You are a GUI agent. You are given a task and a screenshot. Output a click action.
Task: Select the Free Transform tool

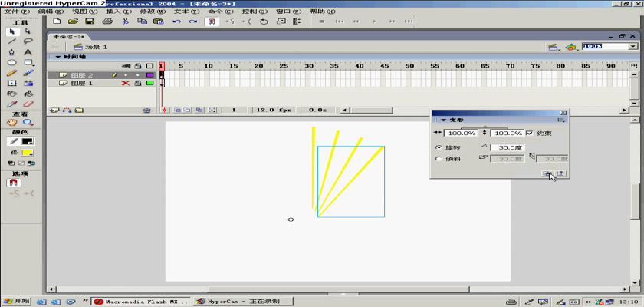tap(12, 83)
